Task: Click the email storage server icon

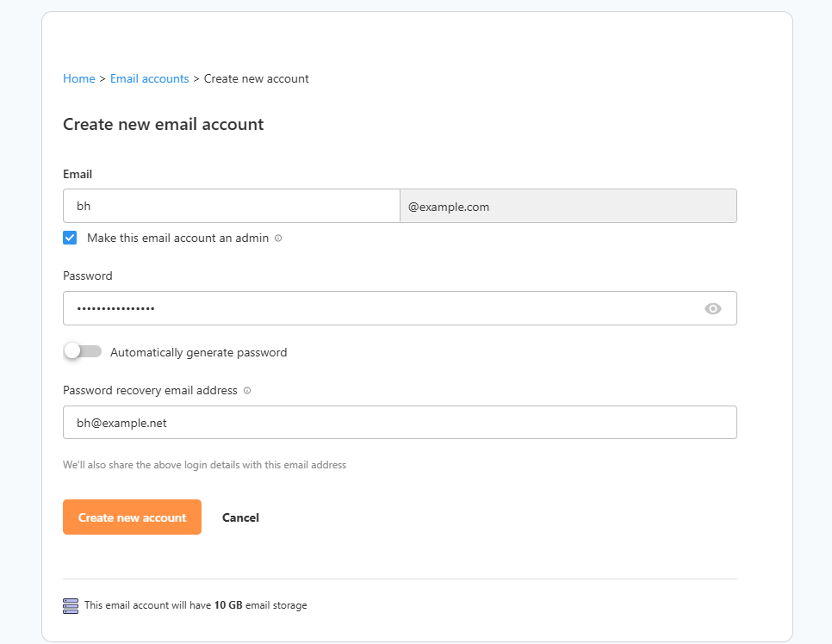Action: (70, 605)
